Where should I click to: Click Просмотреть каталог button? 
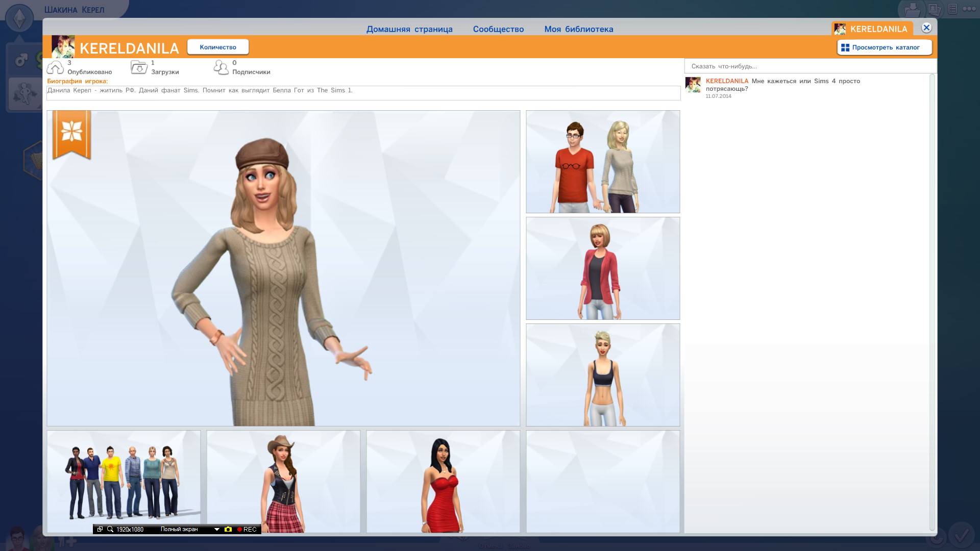pyautogui.click(x=884, y=47)
